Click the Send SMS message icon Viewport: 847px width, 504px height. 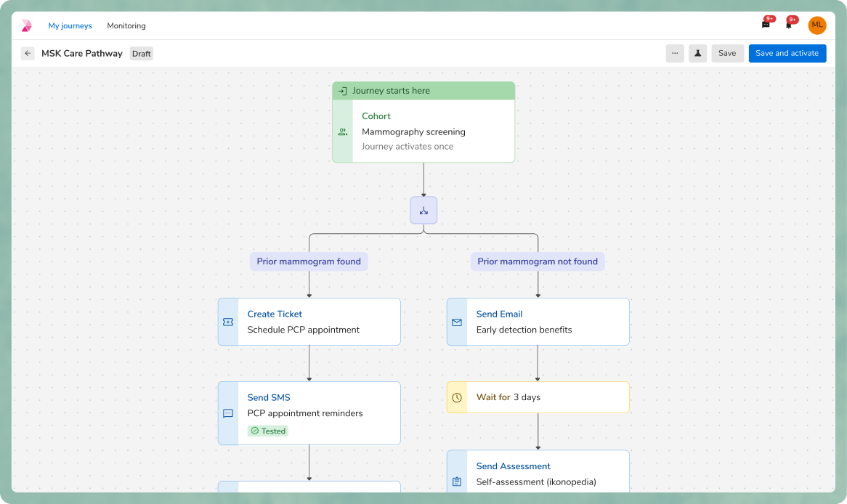pyautogui.click(x=228, y=414)
